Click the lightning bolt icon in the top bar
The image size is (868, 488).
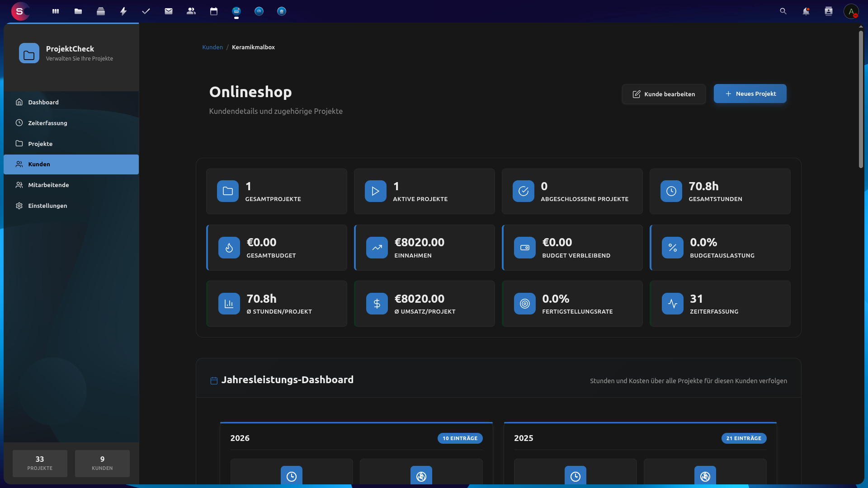[x=123, y=11]
